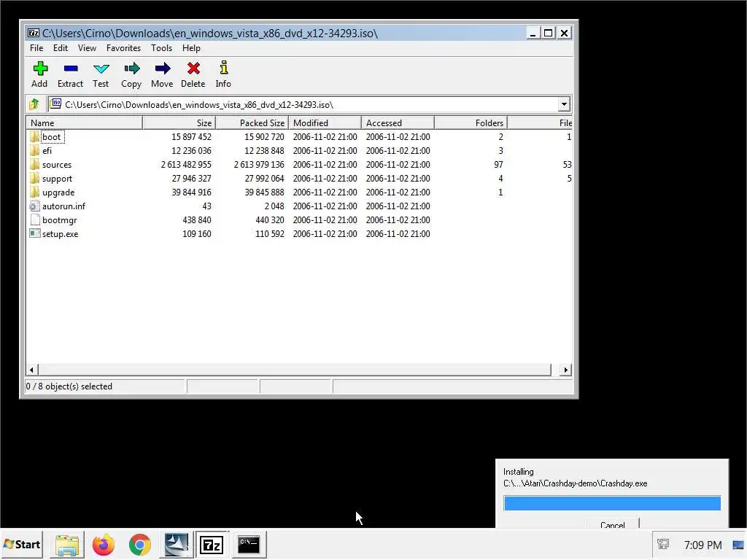This screenshot has width=747, height=560.
Task: Open the File menu
Action: tap(36, 48)
